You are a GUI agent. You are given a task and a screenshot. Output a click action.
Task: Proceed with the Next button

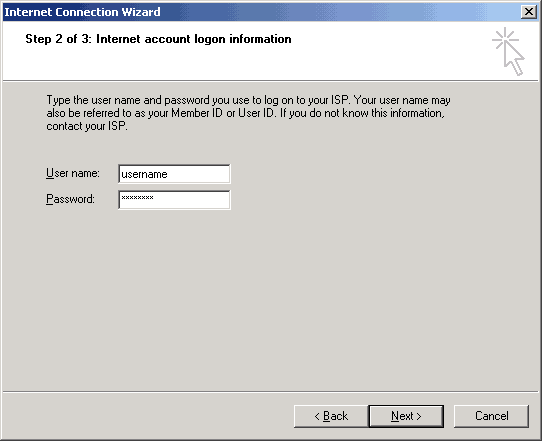[x=406, y=416]
